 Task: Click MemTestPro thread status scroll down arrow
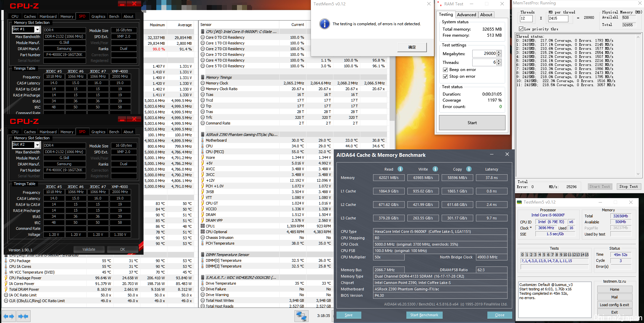coord(638,174)
